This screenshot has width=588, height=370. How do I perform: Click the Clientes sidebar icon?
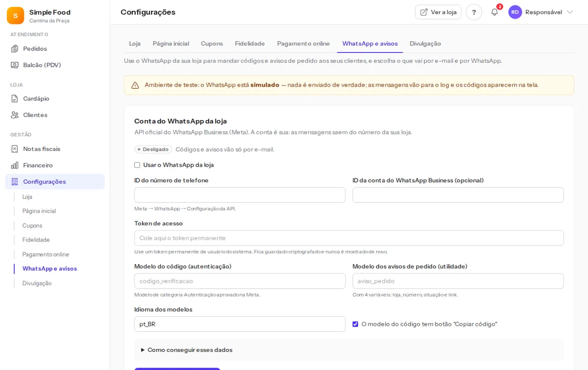(x=15, y=115)
